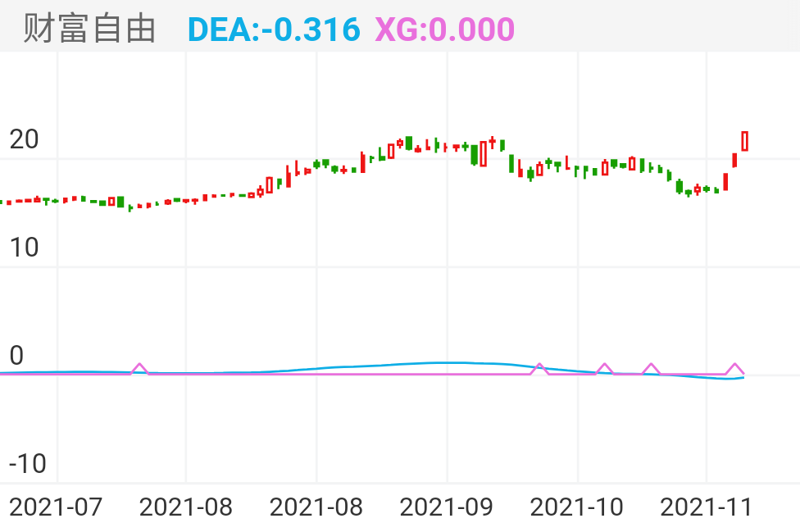
Task: Click the XG:0.000 value label
Action: [x=444, y=29]
